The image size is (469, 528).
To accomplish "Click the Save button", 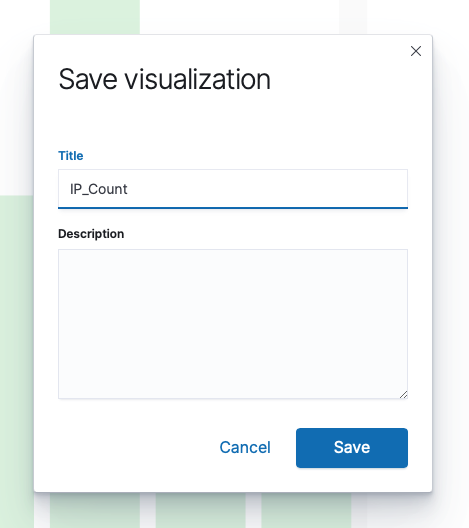I will (352, 448).
